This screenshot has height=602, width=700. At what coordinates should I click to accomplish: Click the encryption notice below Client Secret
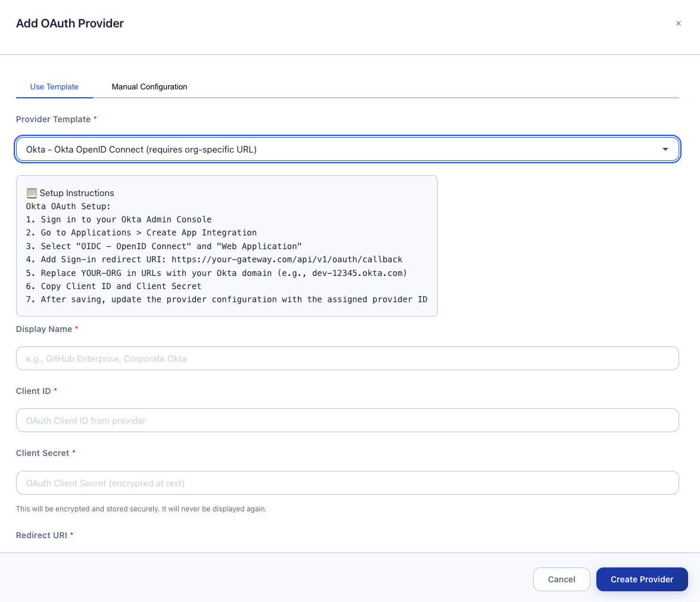(x=141, y=508)
